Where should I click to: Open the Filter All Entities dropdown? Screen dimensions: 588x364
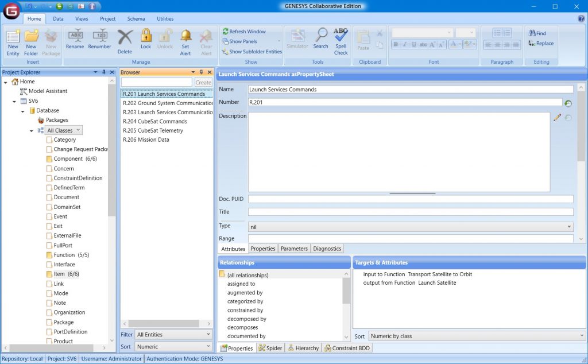pos(174,335)
